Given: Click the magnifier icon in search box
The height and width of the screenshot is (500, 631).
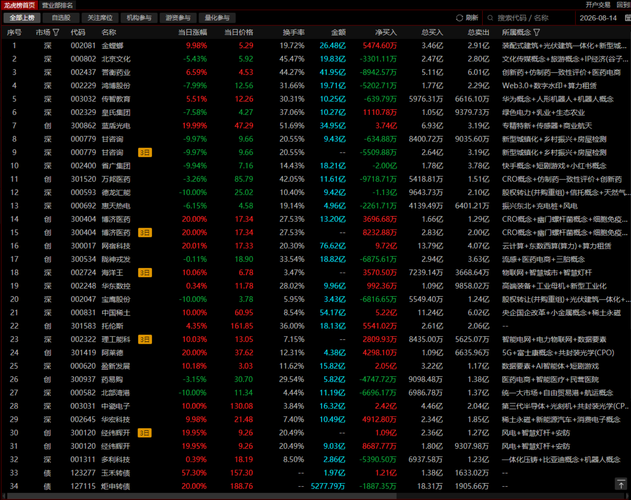Looking at the screenshot, I should [x=490, y=18].
